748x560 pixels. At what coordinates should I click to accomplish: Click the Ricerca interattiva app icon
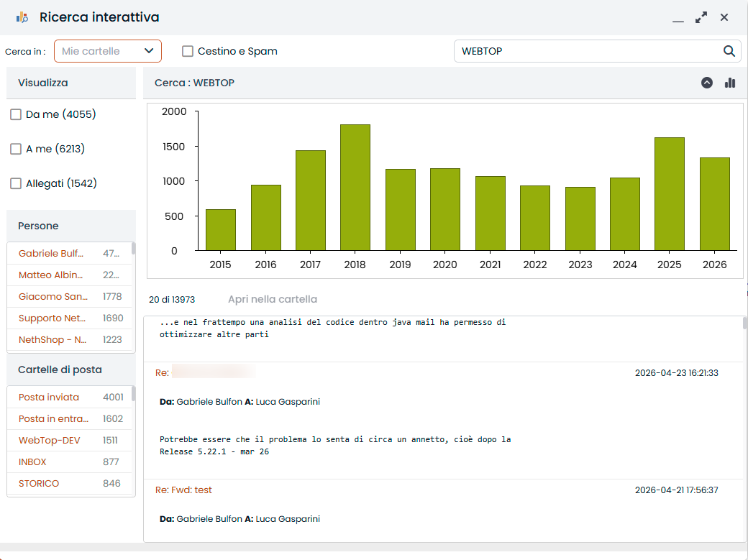pyautogui.click(x=22, y=18)
